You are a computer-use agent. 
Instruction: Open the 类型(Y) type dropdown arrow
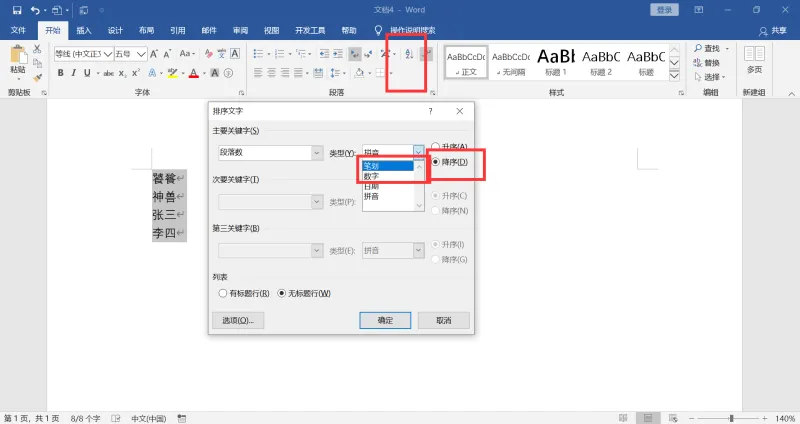pos(418,152)
